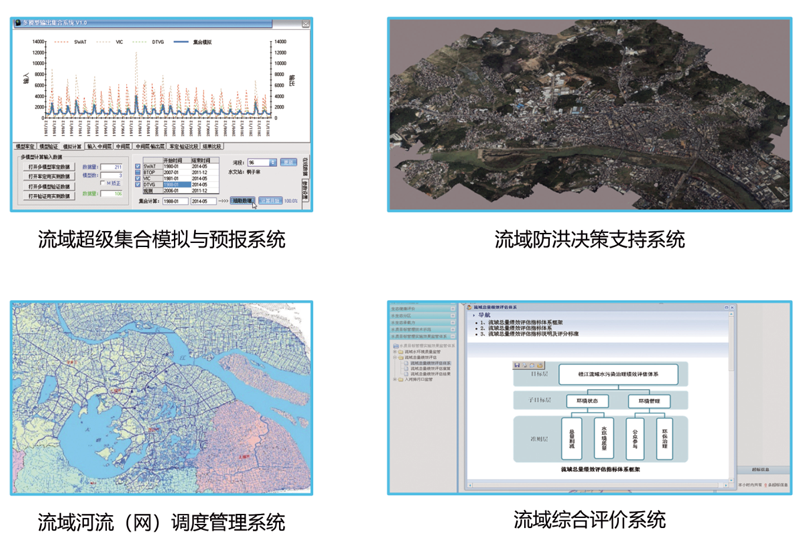Toggle the VIC model checkbox
The width and height of the screenshot is (800, 539).
pyautogui.click(x=136, y=178)
